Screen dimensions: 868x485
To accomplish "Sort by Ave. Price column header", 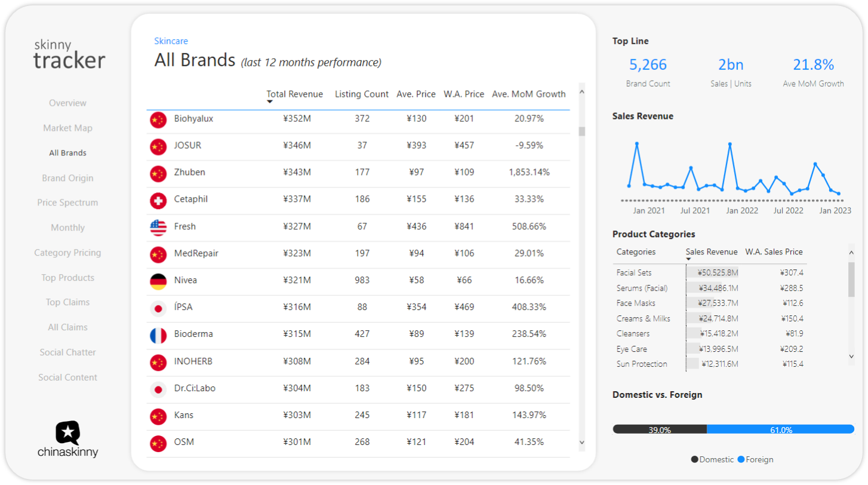I will pyautogui.click(x=416, y=94).
